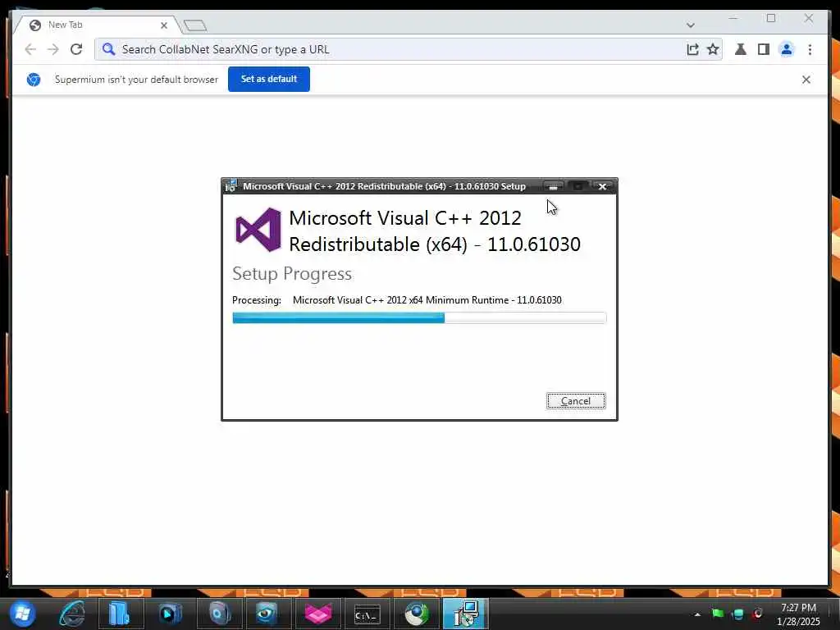Open the browser three-dot menu
840x630 pixels.
tap(810, 49)
